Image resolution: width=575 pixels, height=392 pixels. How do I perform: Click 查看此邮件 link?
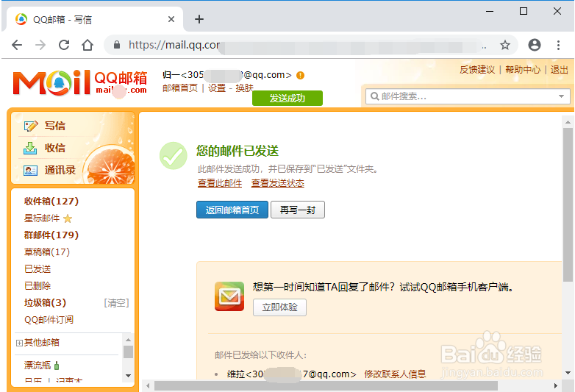point(220,183)
